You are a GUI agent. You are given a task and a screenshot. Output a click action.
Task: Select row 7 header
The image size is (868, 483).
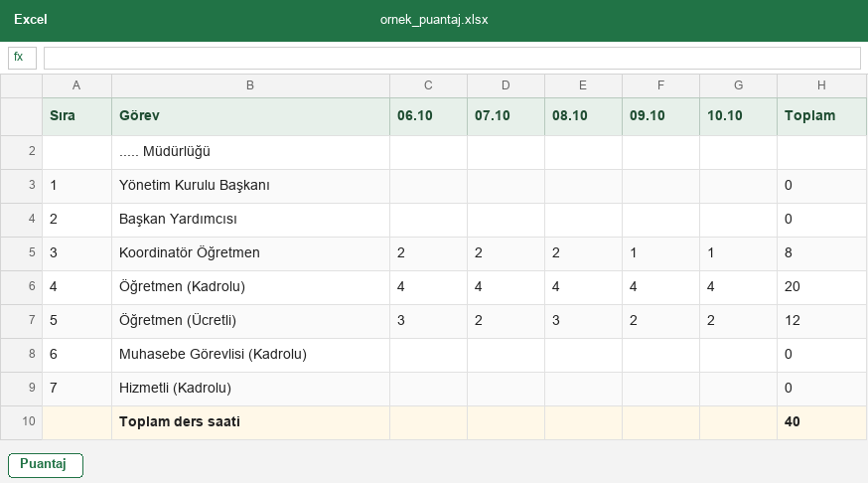tap(22, 321)
